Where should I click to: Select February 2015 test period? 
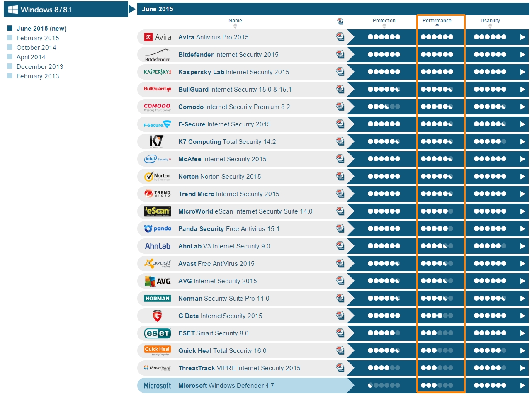38,38
